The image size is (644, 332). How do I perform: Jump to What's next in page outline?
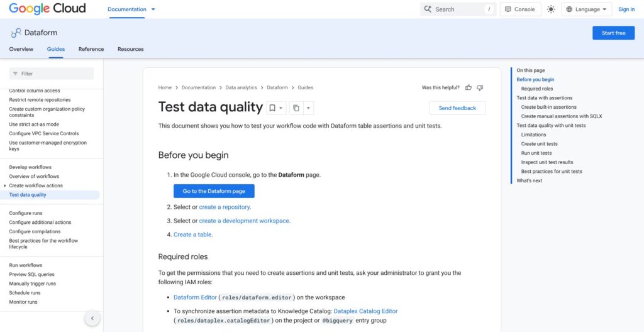pyautogui.click(x=530, y=180)
